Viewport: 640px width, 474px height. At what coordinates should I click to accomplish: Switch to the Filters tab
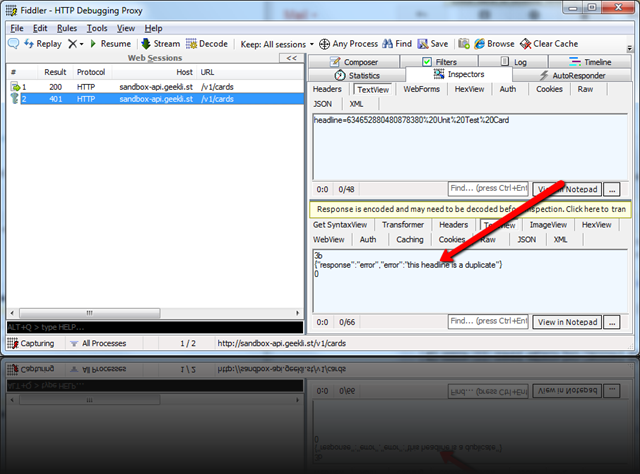pos(439,62)
